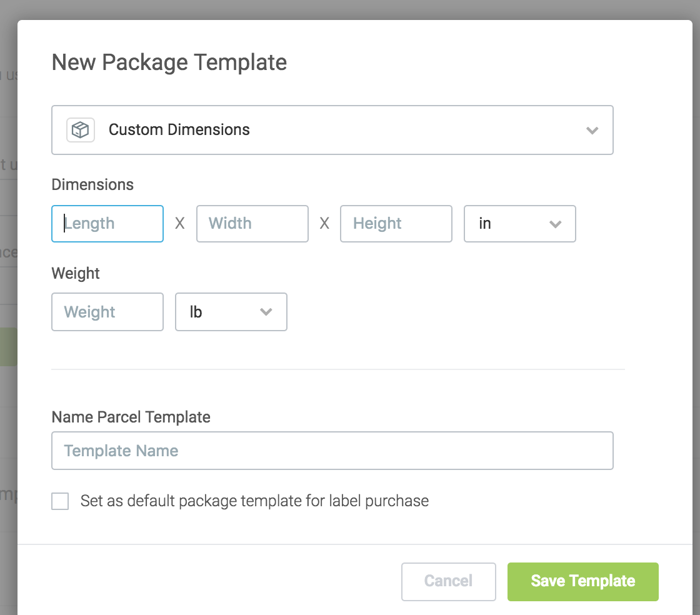Click the Weight section label
This screenshot has height=615, width=700.
pyautogui.click(x=76, y=273)
